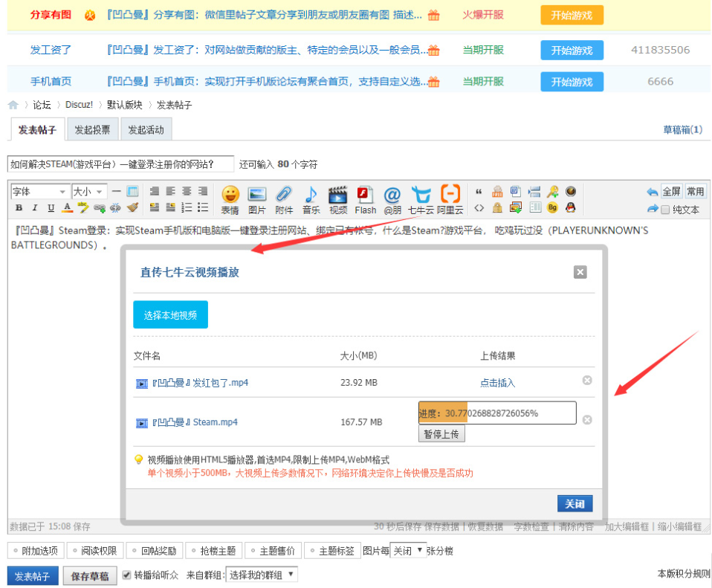
Task: Insert a video with the 视频 clapboard icon
Action: click(x=338, y=200)
